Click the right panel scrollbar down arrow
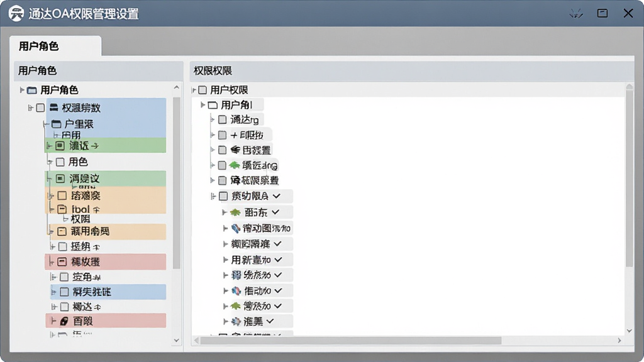 [629, 331]
